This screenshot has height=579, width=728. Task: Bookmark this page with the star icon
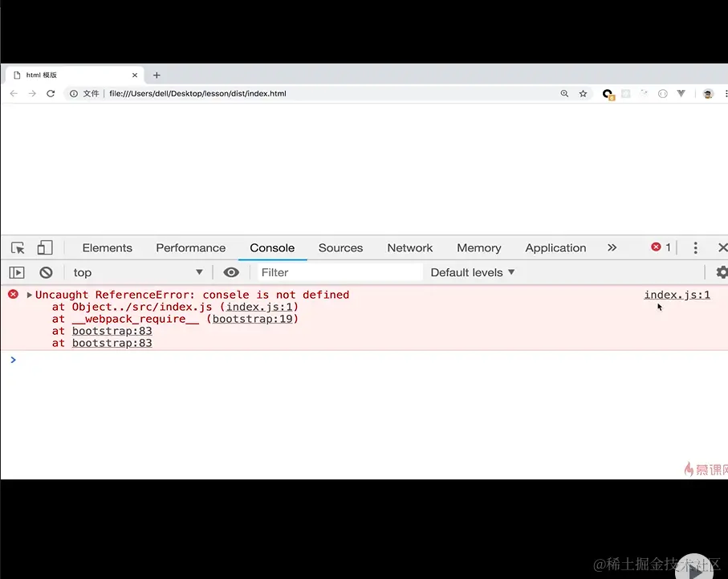[584, 93]
